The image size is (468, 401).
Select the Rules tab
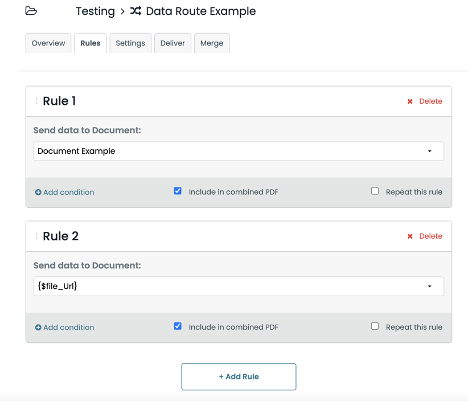click(x=90, y=43)
